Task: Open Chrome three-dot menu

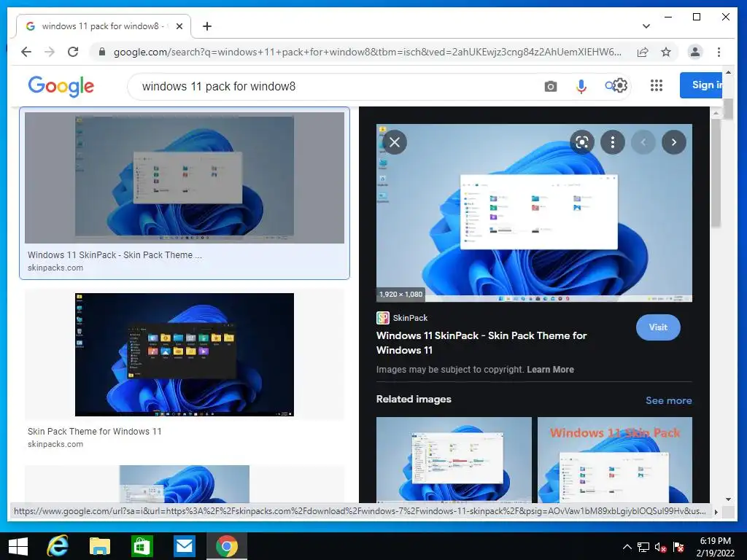Action: [x=719, y=52]
